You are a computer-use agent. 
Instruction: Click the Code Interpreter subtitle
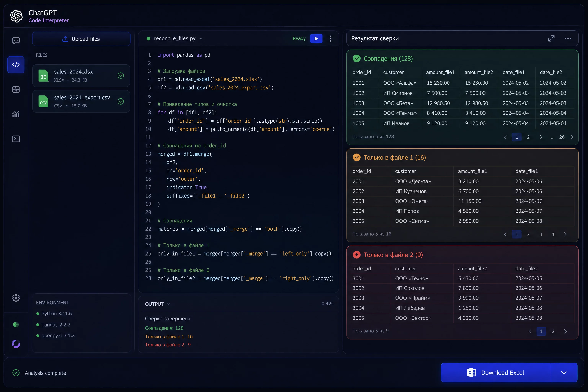48,20
